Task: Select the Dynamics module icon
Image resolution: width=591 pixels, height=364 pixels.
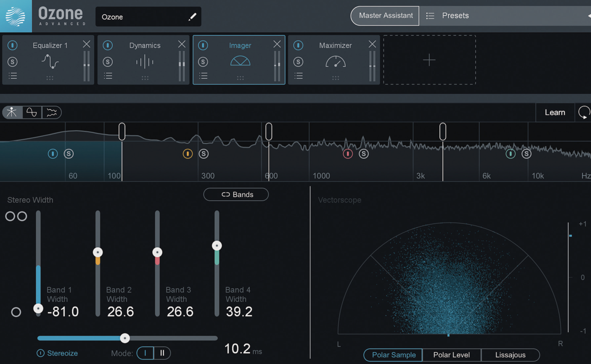Action: [145, 62]
